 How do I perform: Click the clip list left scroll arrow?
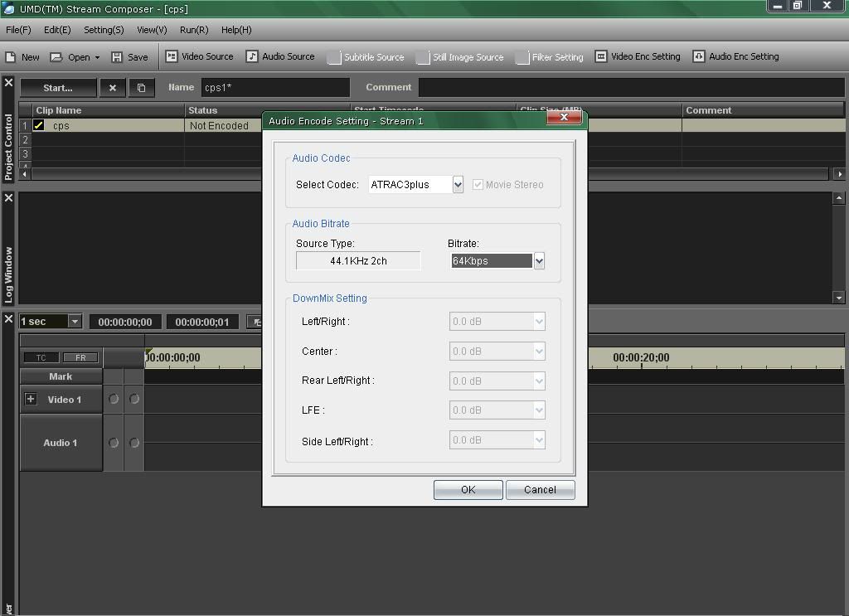(24, 174)
